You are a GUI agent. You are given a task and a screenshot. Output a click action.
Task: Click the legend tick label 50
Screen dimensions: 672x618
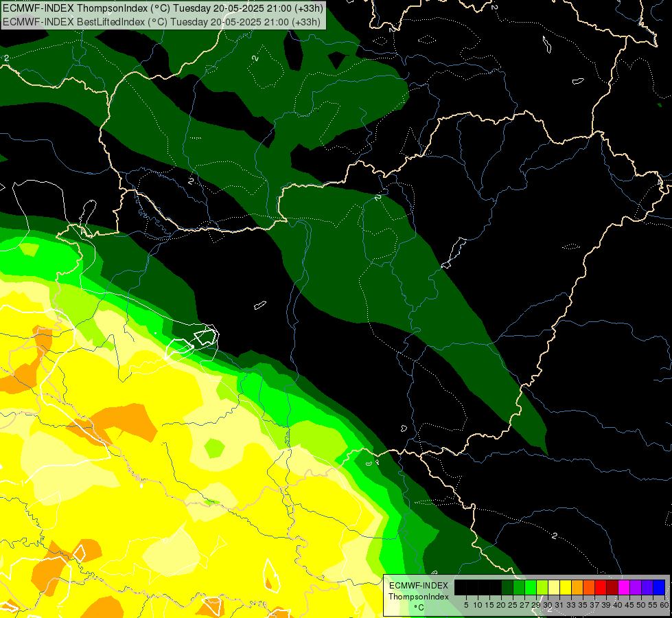click(640, 605)
